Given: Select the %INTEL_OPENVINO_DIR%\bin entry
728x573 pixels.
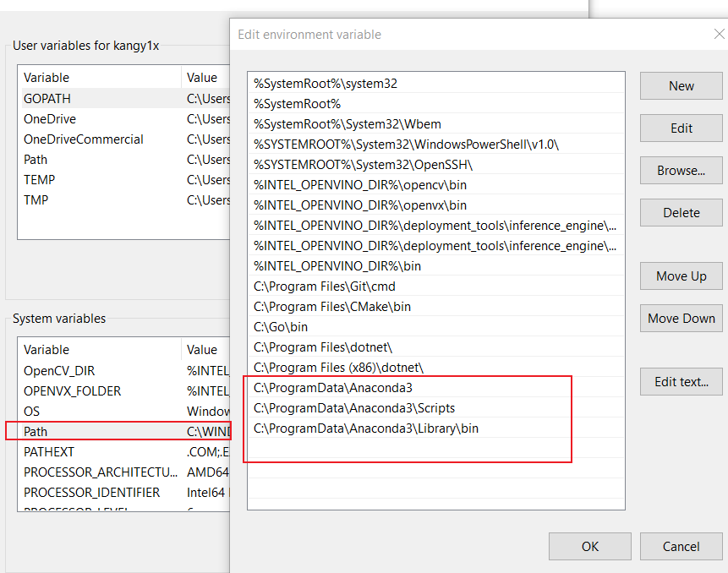Looking at the screenshot, I should pos(436,266).
